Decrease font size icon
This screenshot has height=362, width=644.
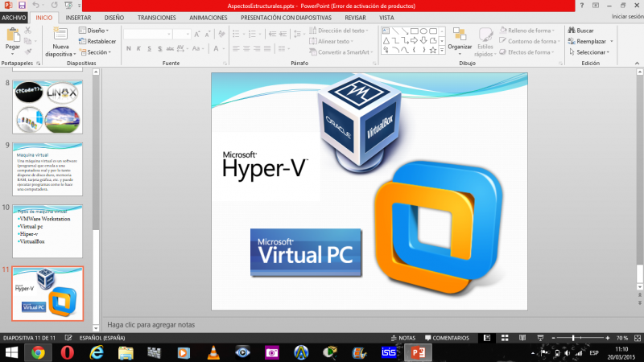coord(208,34)
